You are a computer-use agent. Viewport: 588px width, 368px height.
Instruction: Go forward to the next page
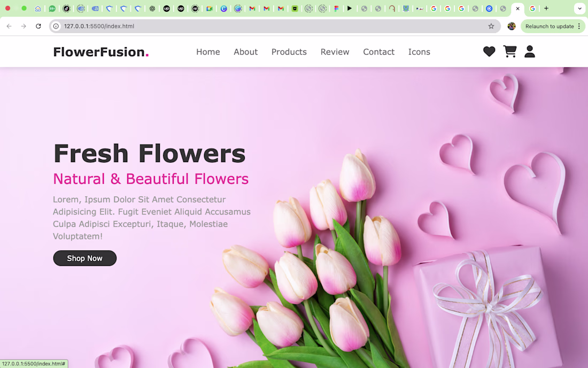click(24, 26)
